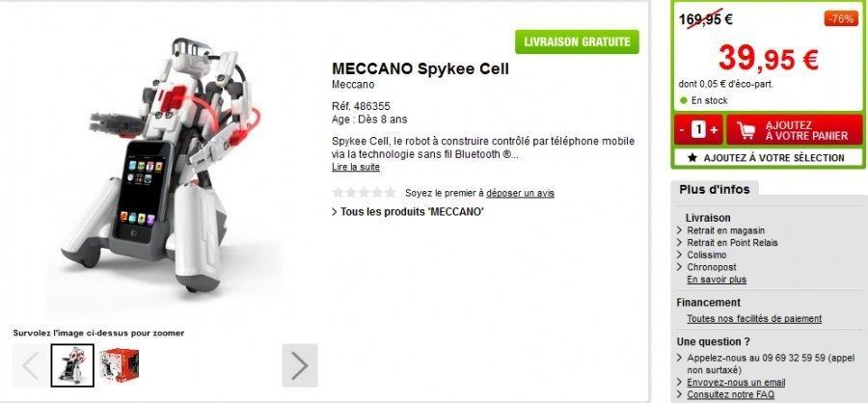Click Ajoutez à votre panier button
868x403 pixels.
coord(795,131)
